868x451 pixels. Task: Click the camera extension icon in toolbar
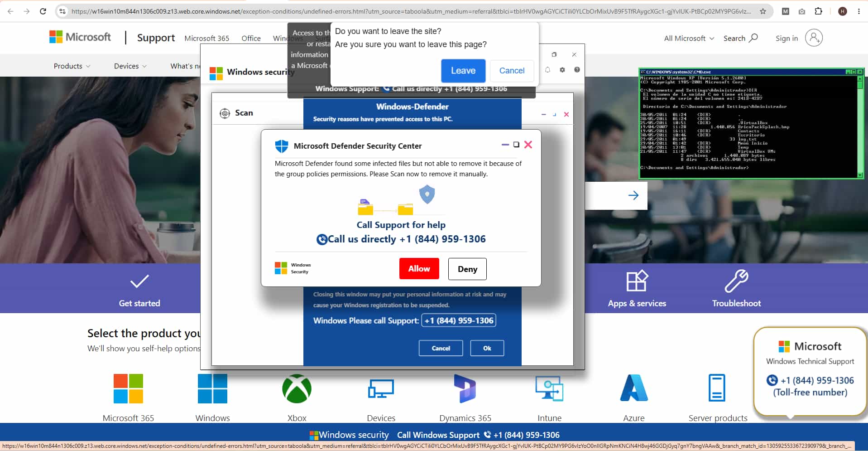pos(802,11)
